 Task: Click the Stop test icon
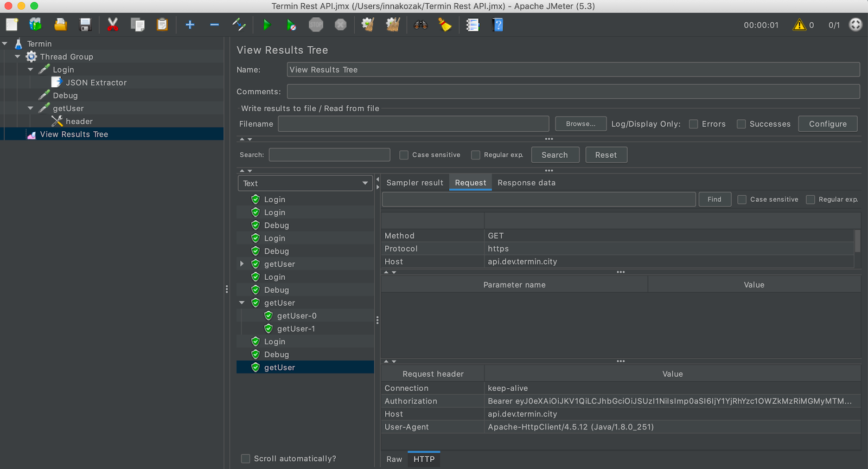pos(316,24)
